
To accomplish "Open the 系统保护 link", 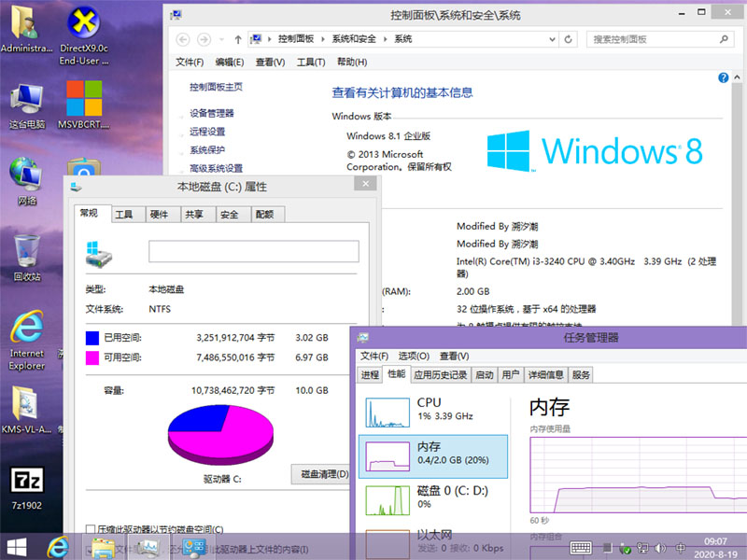I will (x=207, y=150).
